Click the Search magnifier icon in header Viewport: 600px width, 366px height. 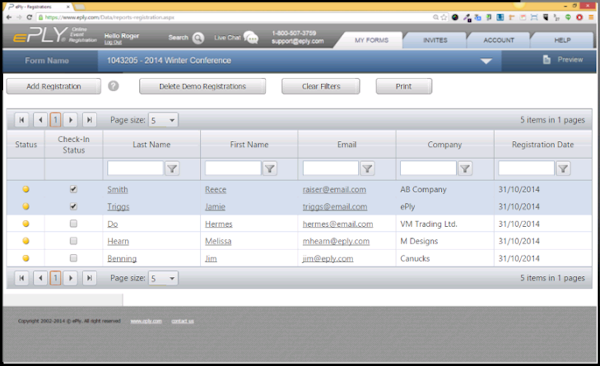pos(198,38)
